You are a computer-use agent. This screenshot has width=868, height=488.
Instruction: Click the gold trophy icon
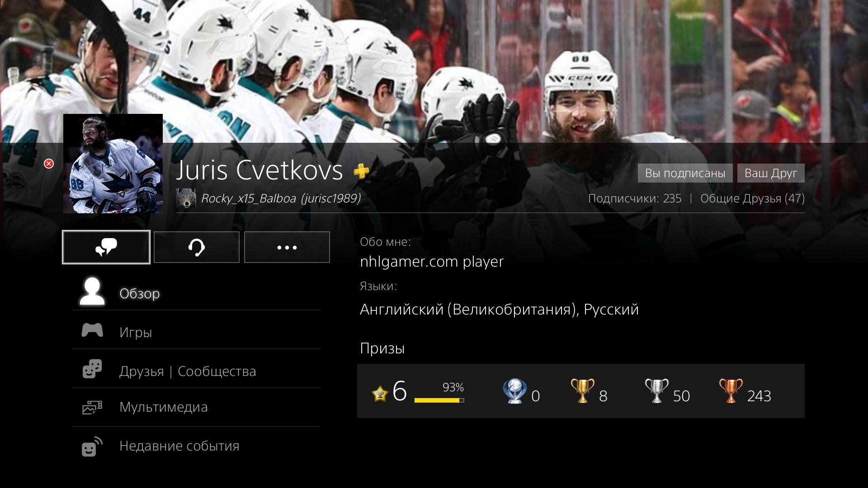[x=582, y=391]
